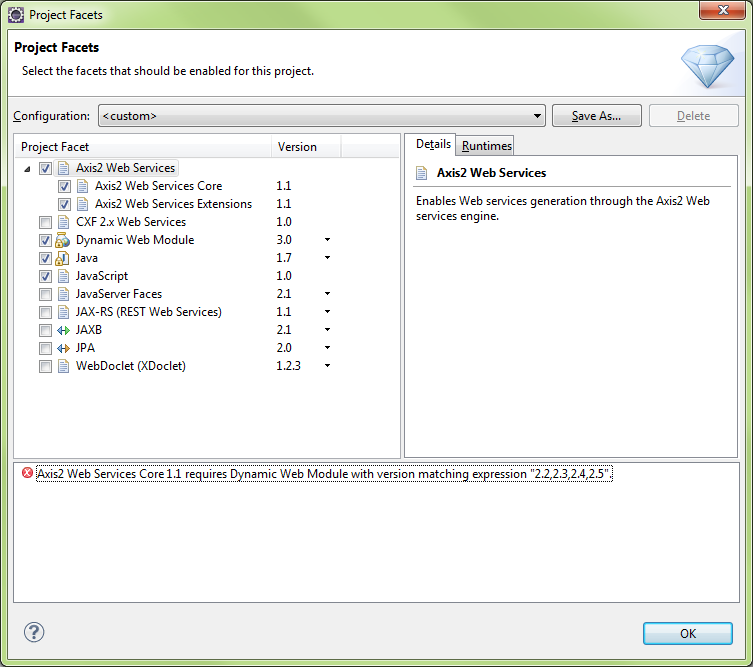Click version 1.7 of Java
The image size is (753, 667).
coord(284,258)
